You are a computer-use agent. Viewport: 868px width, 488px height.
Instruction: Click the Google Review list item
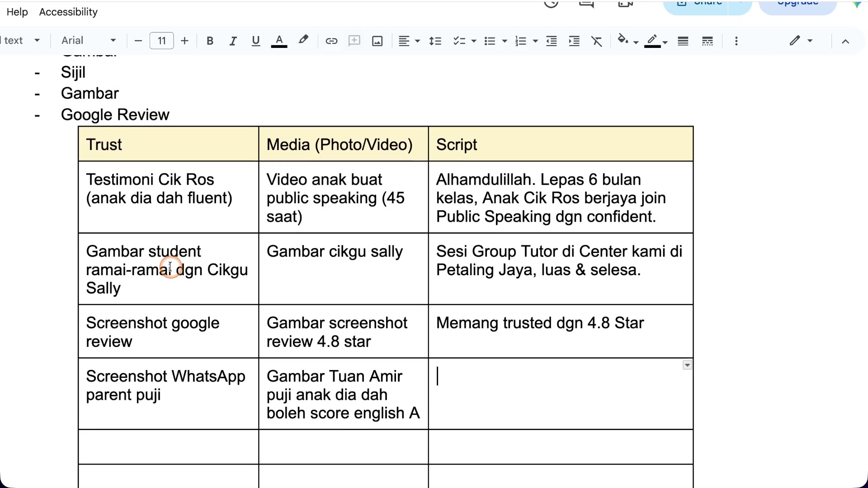[x=115, y=115]
